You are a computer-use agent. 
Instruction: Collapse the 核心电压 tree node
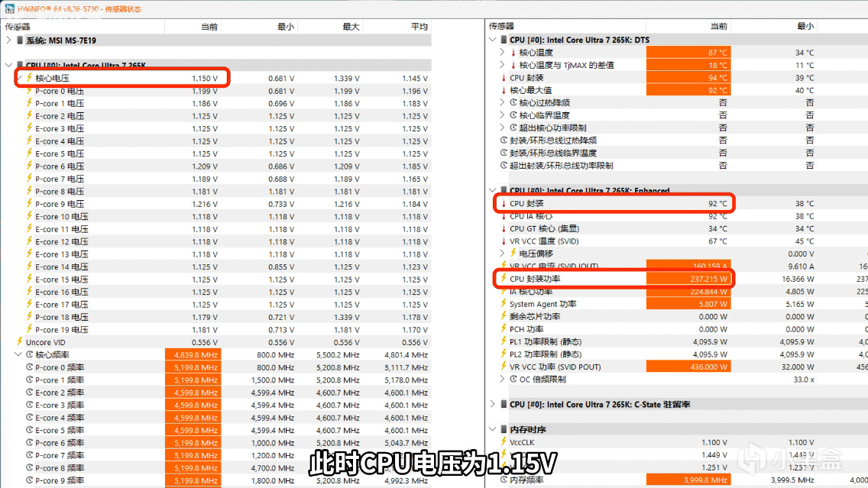point(18,78)
